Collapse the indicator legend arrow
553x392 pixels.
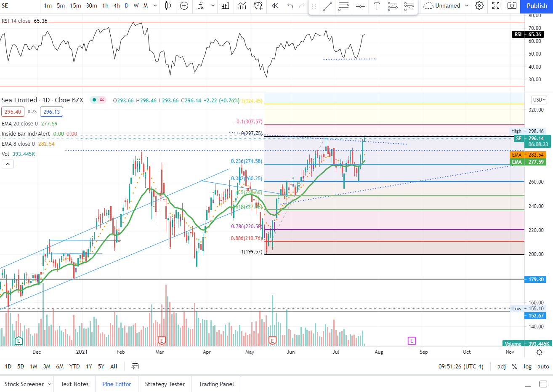coord(7,164)
